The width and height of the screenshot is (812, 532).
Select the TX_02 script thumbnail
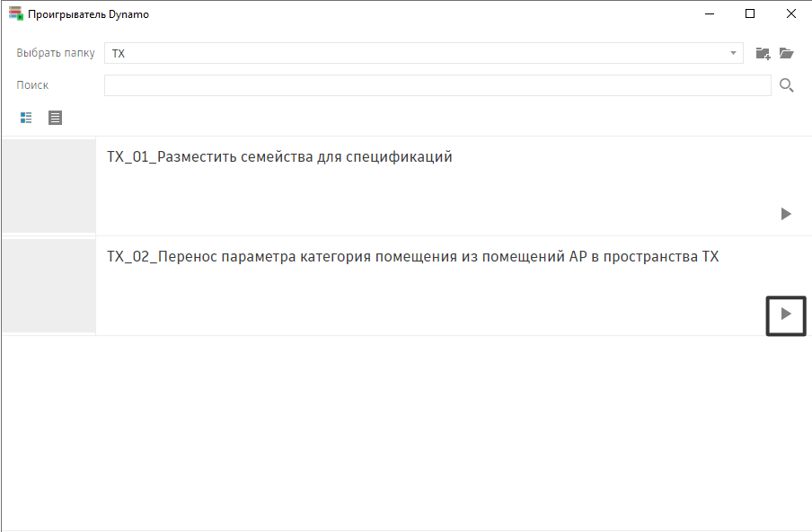[x=49, y=286]
